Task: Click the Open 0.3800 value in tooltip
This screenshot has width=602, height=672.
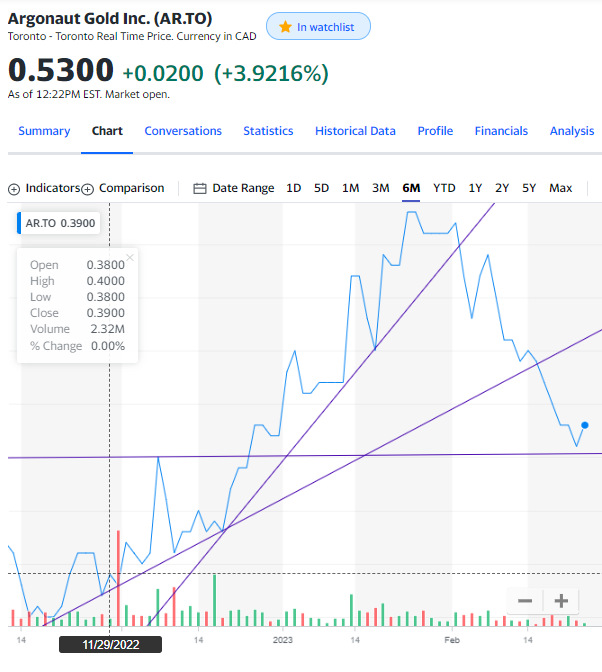Action: tap(105, 265)
